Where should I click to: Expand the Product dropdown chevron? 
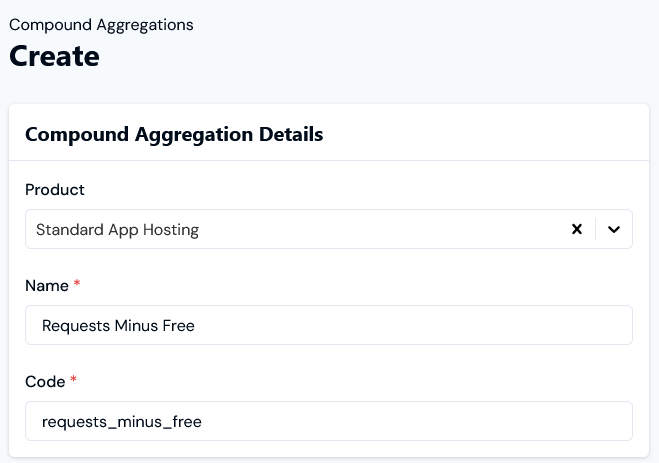coord(614,229)
